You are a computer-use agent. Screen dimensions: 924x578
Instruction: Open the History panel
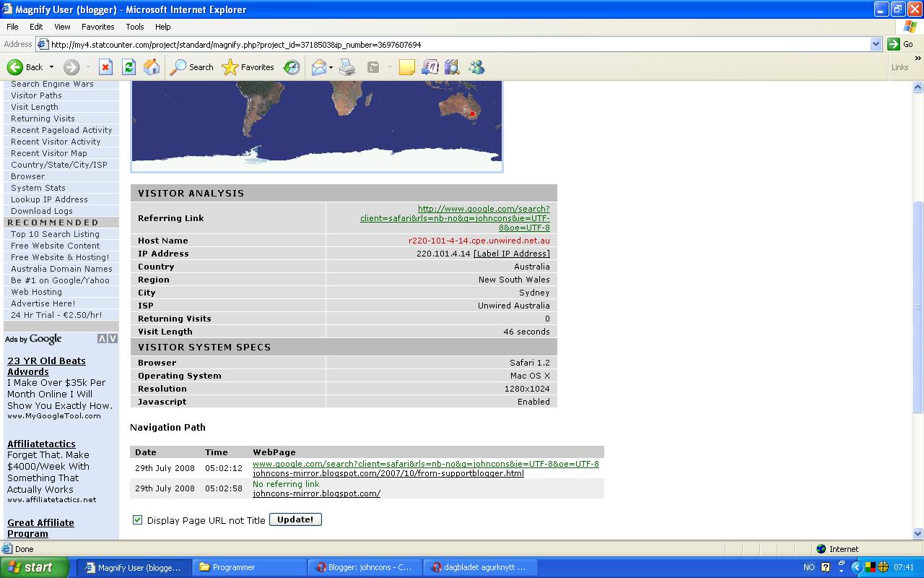292,67
